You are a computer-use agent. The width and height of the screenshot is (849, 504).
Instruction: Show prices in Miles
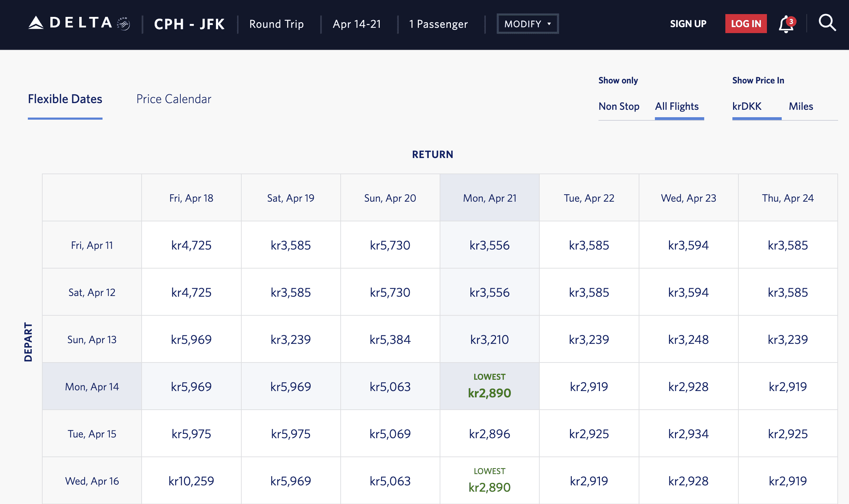click(x=801, y=106)
